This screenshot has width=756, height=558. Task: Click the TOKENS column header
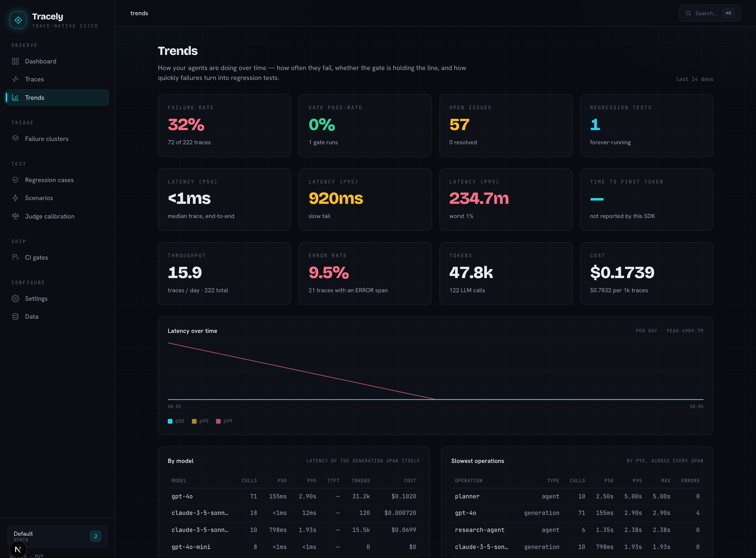361,481
